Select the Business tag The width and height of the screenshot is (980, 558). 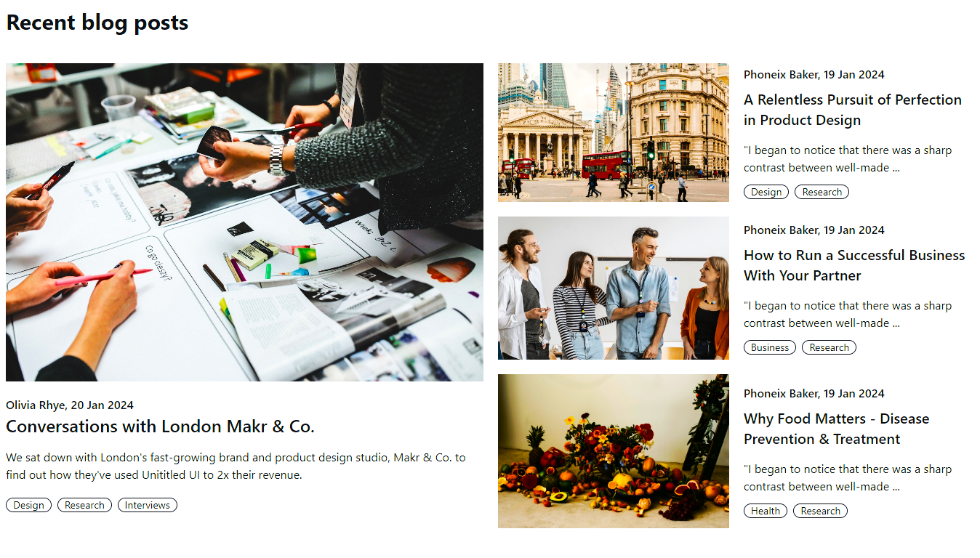click(x=770, y=347)
